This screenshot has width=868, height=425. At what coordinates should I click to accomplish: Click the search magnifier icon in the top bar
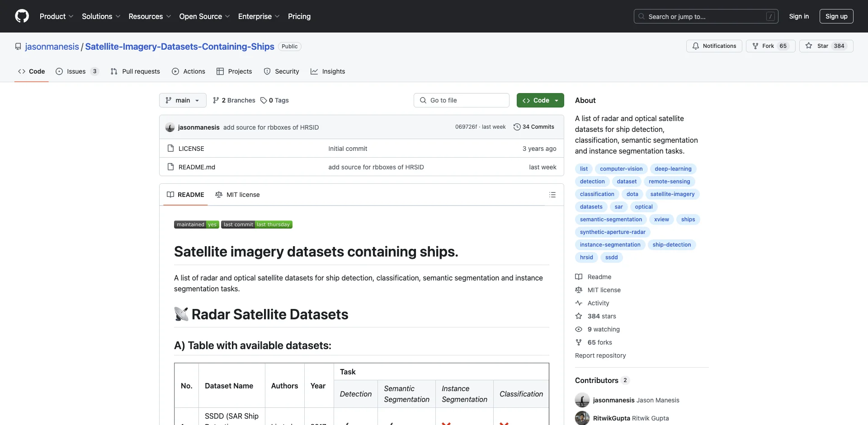(x=642, y=16)
